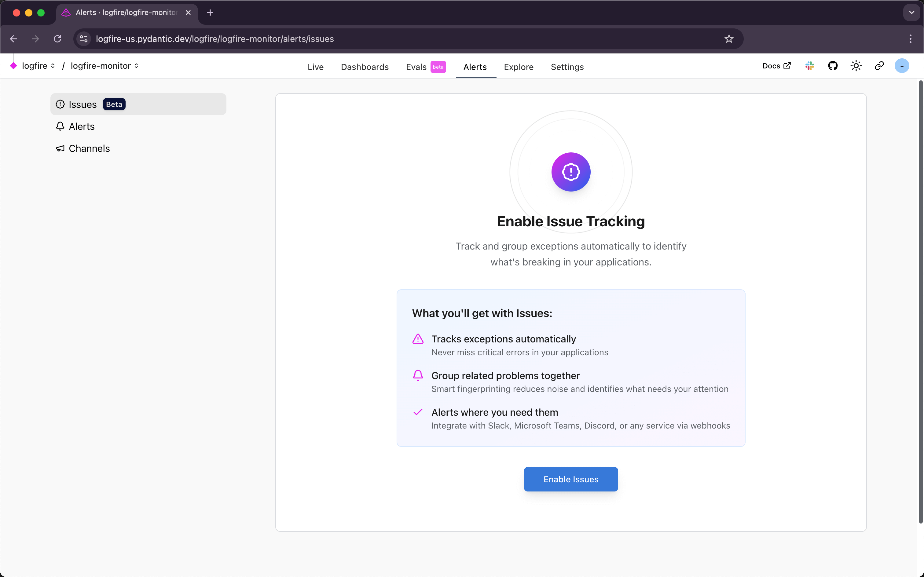Expand the logfire-monitor project switcher
This screenshot has width=924, height=577.
[x=136, y=66]
